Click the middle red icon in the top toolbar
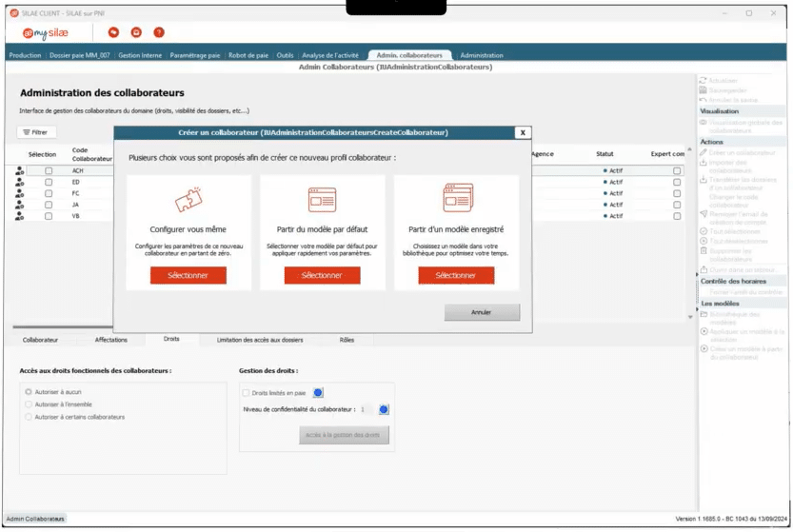Screen dimensions: 793x532 (x=136, y=32)
